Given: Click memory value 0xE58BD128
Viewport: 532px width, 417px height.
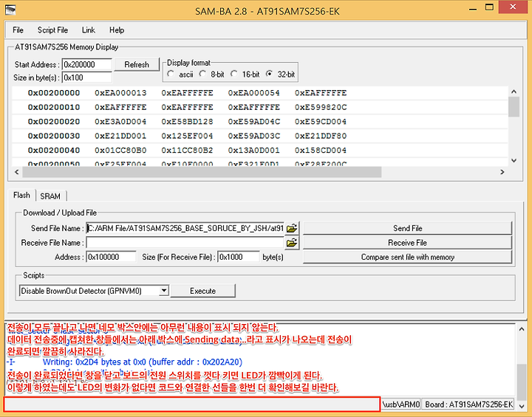Looking at the screenshot, I should pos(187,121).
